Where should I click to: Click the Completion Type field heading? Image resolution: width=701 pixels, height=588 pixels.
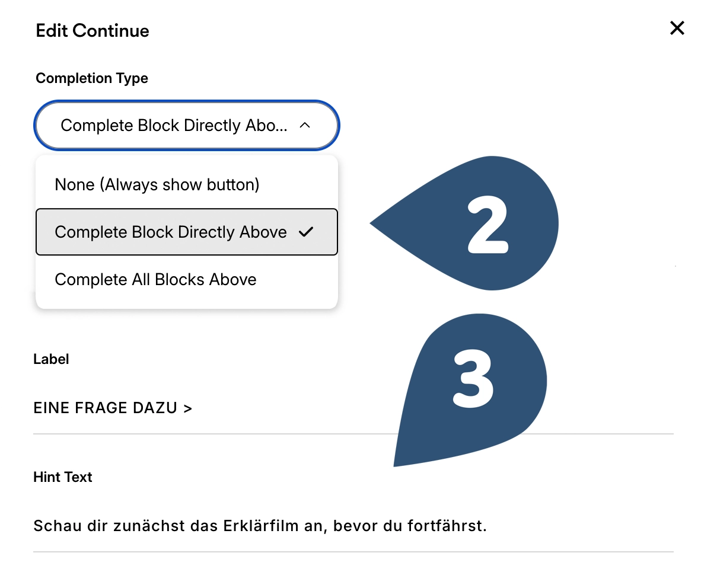(92, 78)
